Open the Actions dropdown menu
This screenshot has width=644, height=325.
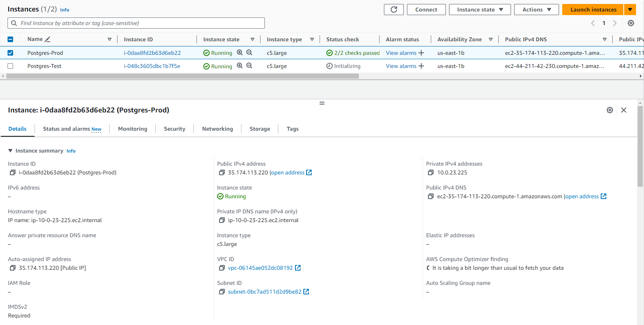[x=536, y=10]
